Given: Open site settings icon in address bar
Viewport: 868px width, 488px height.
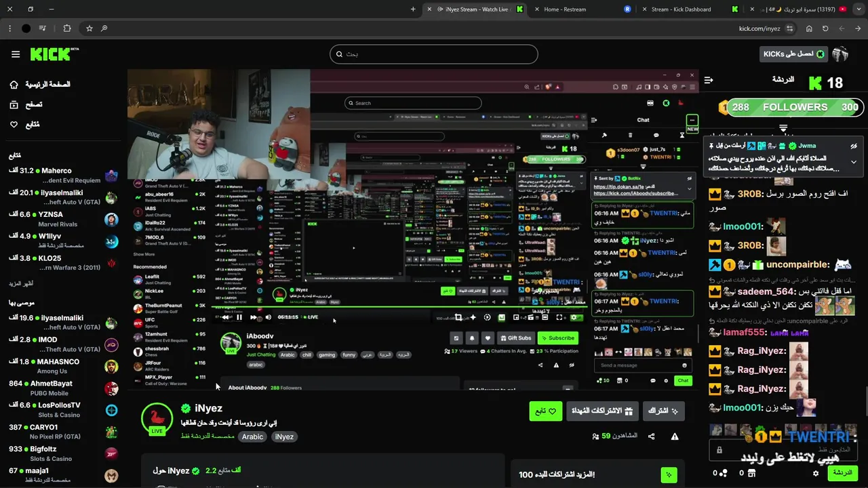Looking at the screenshot, I should pyautogui.click(x=789, y=28).
